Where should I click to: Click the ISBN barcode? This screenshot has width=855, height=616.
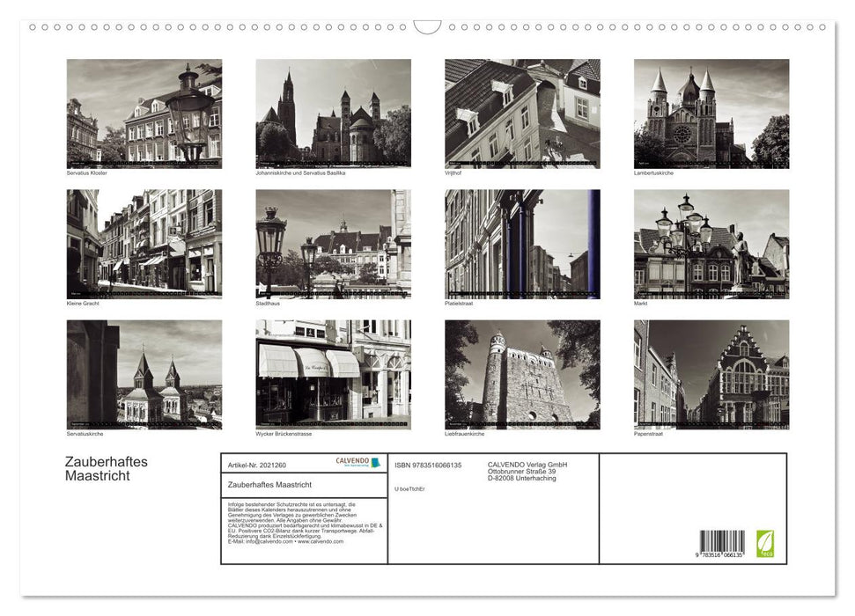pos(722,544)
